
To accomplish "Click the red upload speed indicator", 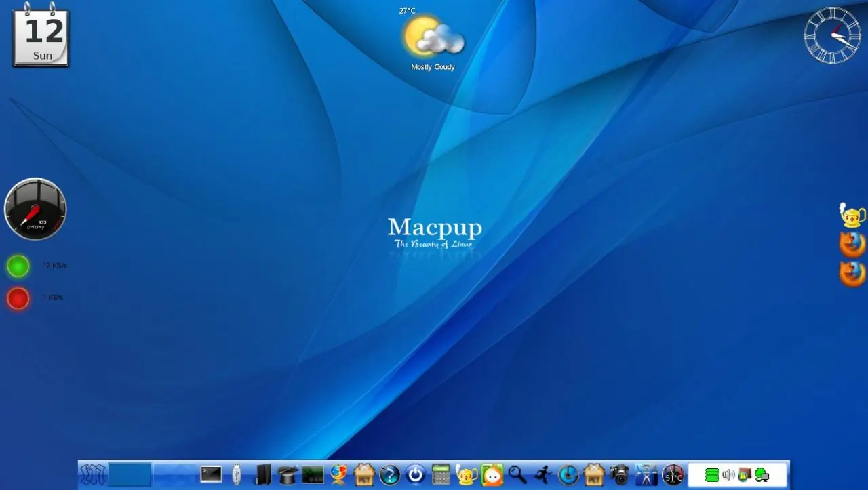I will coord(18,298).
